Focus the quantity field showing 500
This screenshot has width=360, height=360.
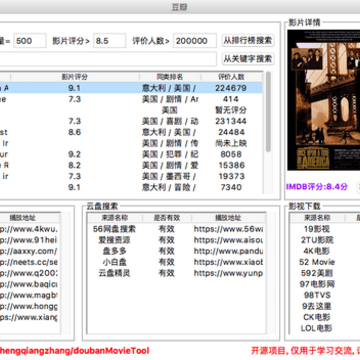pos(30,41)
